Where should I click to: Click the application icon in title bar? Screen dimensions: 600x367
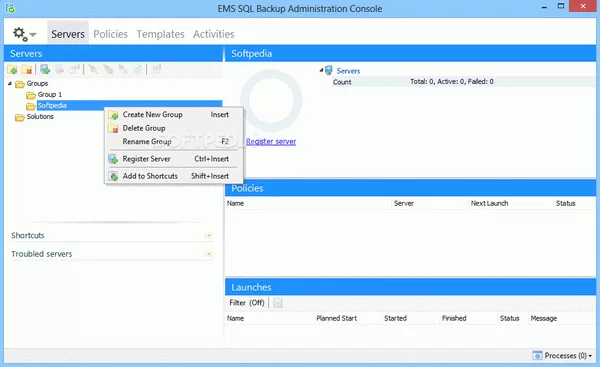[10, 8]
